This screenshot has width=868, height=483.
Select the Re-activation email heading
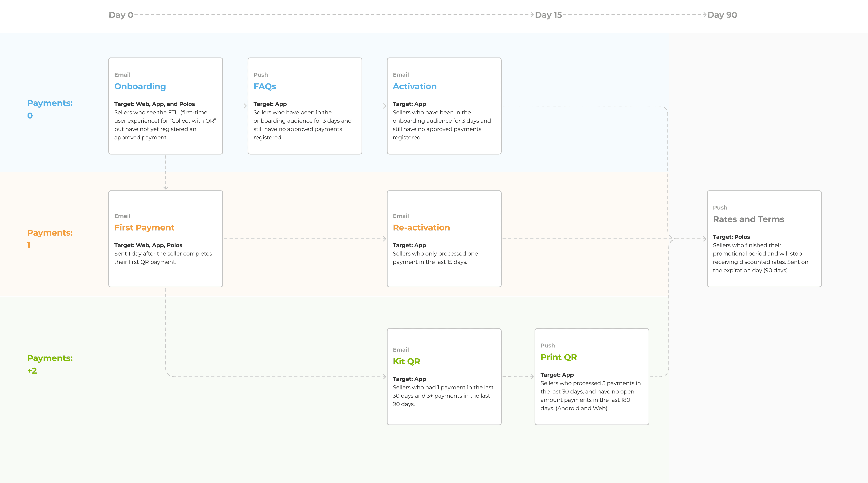[421, 228]
